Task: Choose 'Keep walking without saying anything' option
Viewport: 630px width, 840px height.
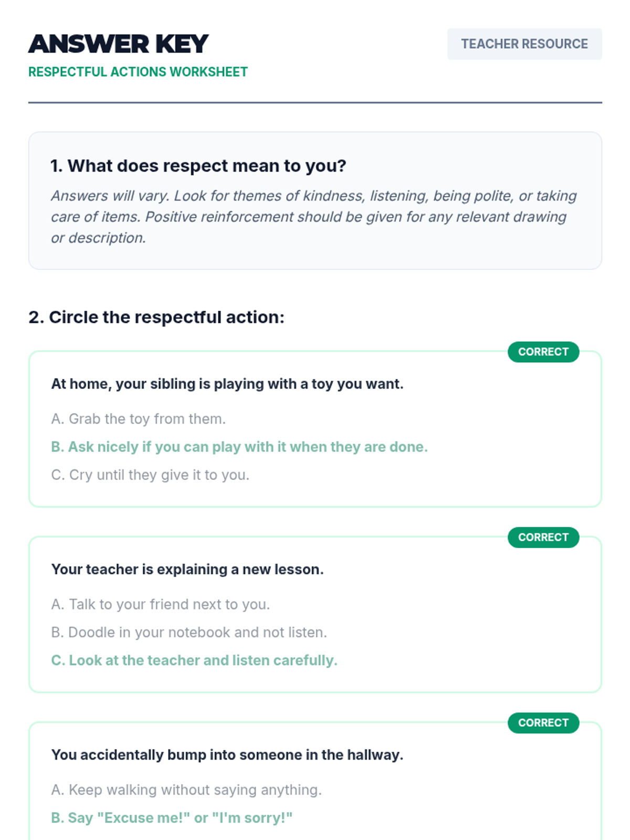Action: [x=186, y=790]
